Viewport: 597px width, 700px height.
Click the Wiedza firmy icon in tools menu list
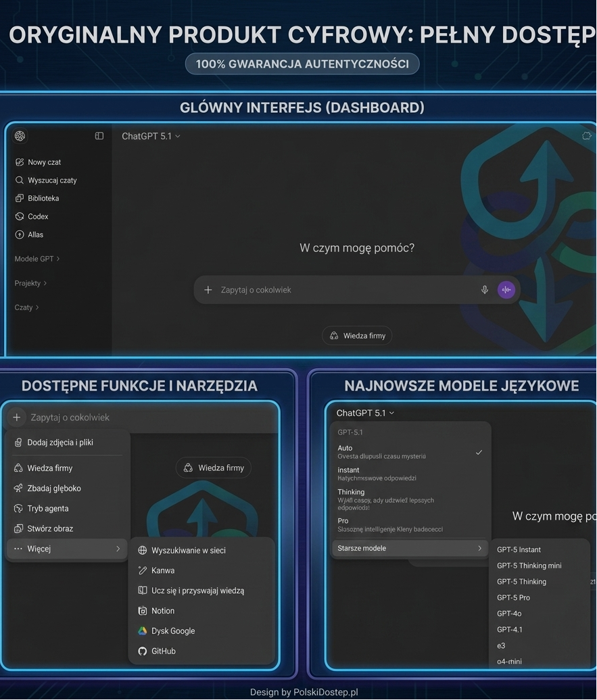tap(18, 468)
